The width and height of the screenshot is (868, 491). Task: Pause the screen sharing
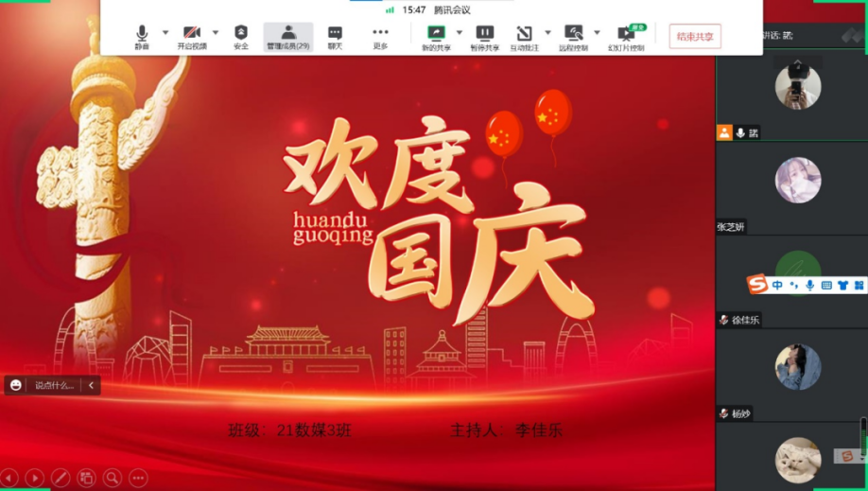point(484,37)
